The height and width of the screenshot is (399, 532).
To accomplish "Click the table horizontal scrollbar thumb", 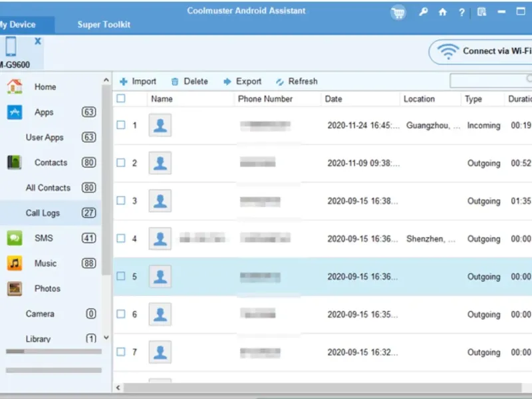I will pos(323,388).
